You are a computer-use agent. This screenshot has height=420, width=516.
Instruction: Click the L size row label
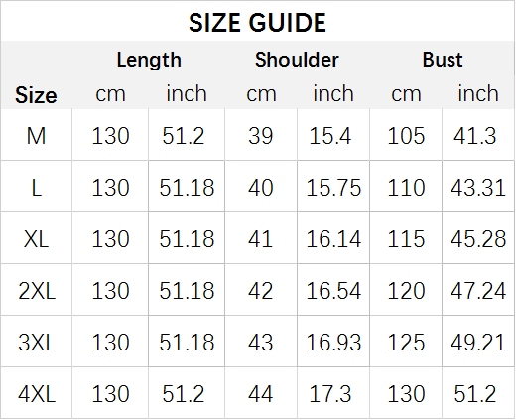[36, 188]
